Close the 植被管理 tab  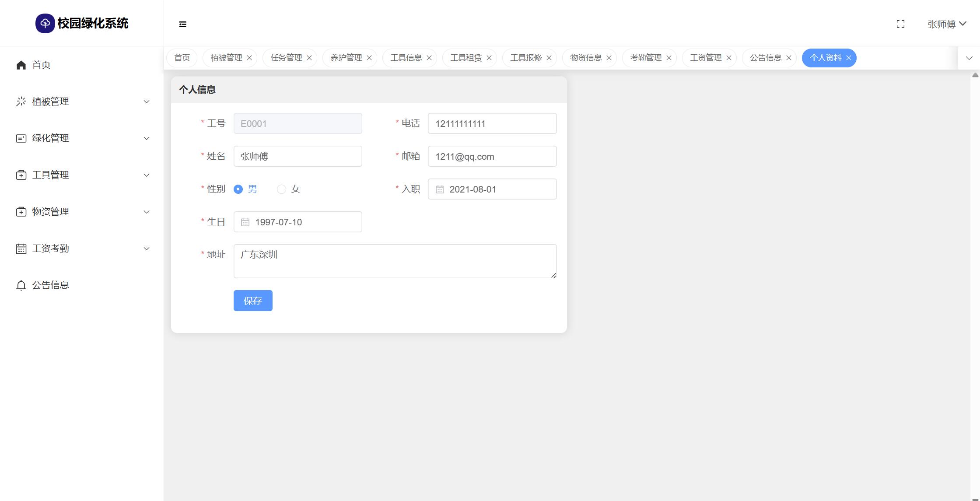tap(249, 58)
